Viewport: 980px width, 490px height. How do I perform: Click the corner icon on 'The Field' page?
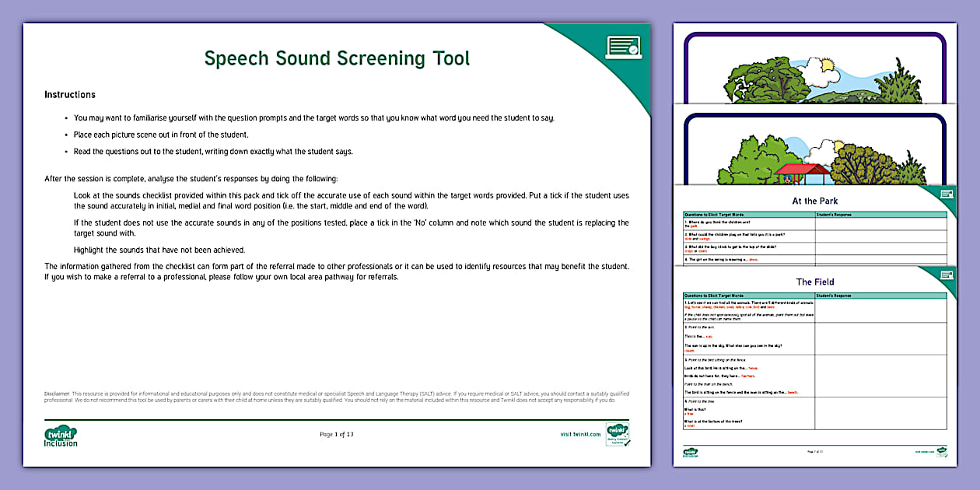946,275
